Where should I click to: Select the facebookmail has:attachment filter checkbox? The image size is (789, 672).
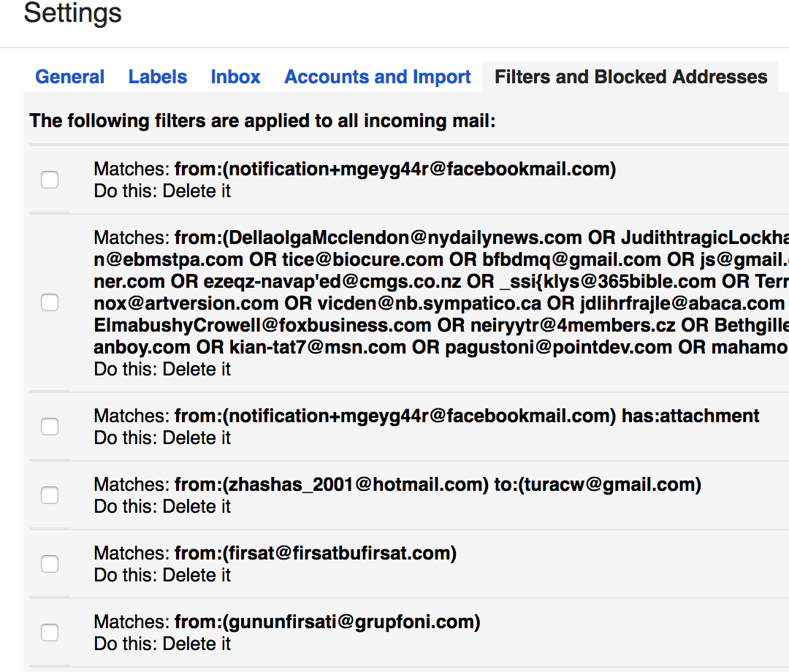point(50,427)
